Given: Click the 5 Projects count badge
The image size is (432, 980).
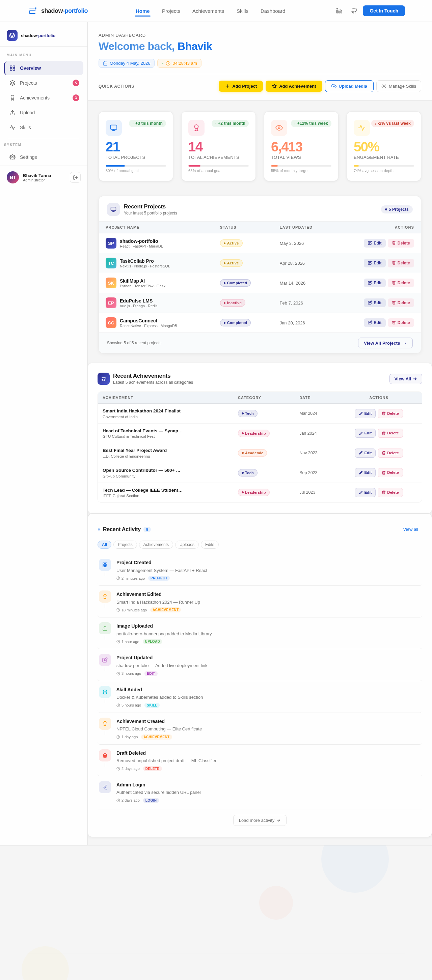Looking at the screenshot, I should point(397,209).
